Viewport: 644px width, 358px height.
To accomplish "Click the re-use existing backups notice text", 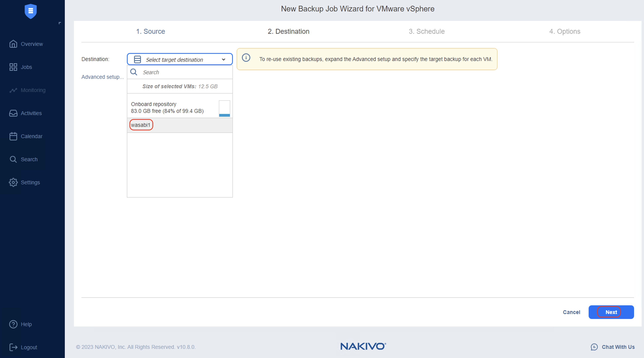I will (376, 59).
